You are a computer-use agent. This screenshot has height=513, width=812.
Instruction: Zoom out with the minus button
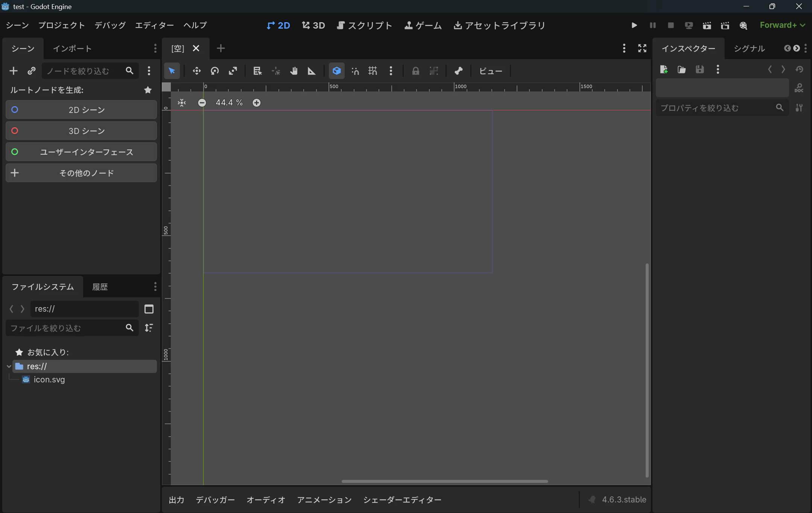(x=202, y=103)
